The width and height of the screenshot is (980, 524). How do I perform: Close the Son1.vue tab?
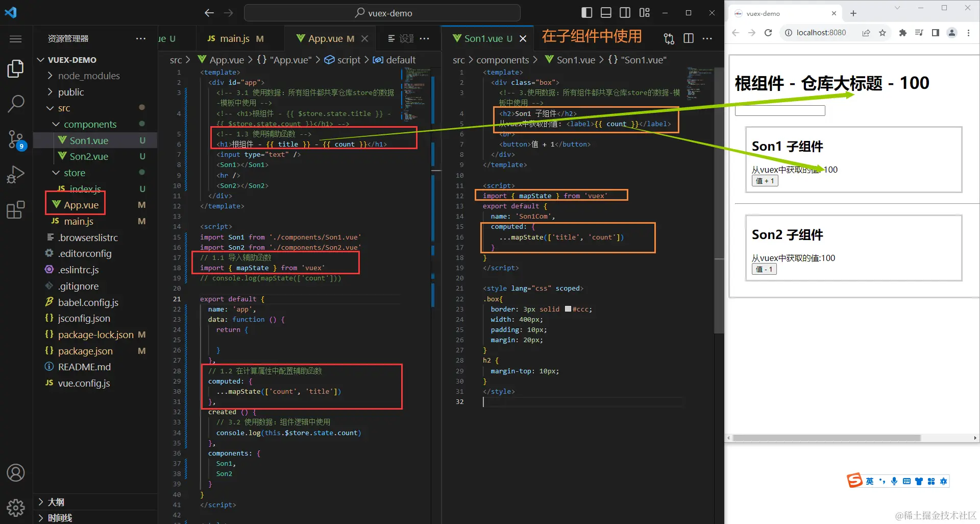523,38
